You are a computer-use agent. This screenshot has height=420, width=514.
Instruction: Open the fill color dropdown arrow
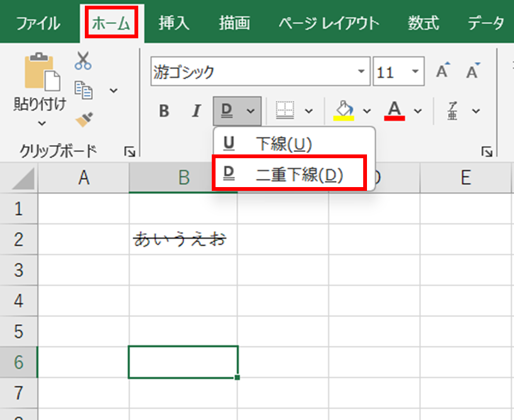(x=368, y=111)
